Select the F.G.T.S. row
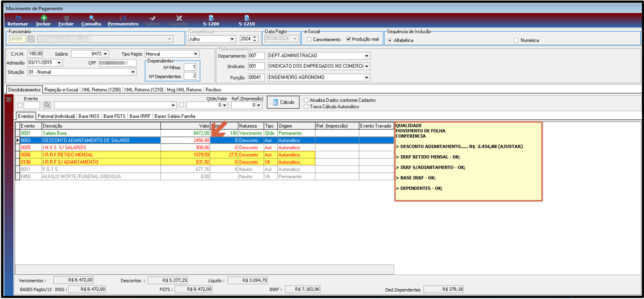Viewport: 644px width, 299px height. (204, 169)
